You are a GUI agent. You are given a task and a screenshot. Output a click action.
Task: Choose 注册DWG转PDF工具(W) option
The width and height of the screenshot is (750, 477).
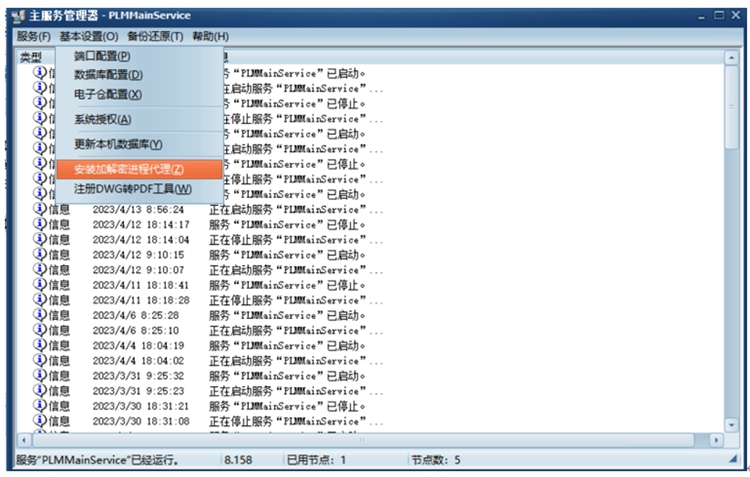(132, 189)
